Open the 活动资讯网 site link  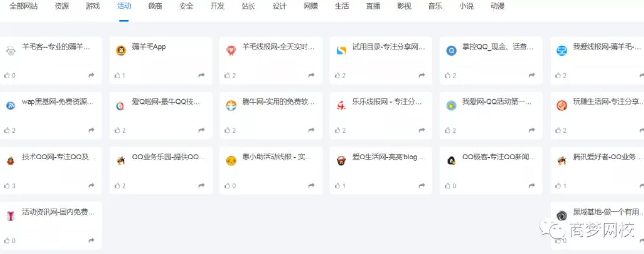coord(58,212)
